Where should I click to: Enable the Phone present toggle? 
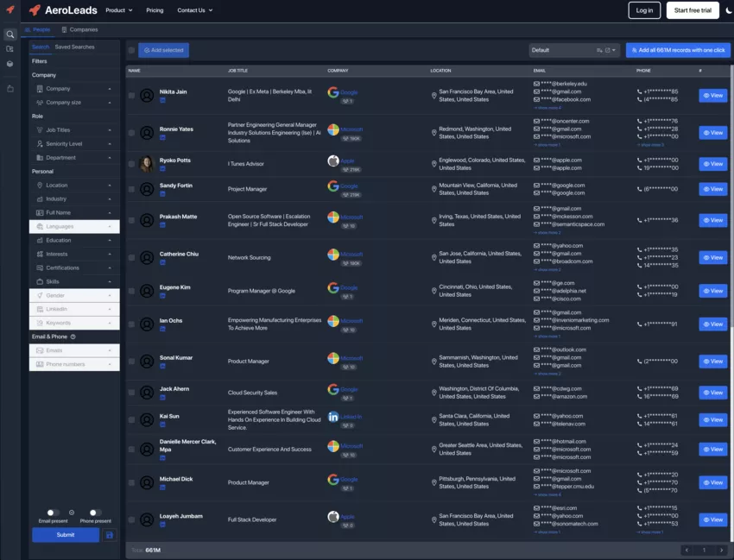[x=95, y=512]
